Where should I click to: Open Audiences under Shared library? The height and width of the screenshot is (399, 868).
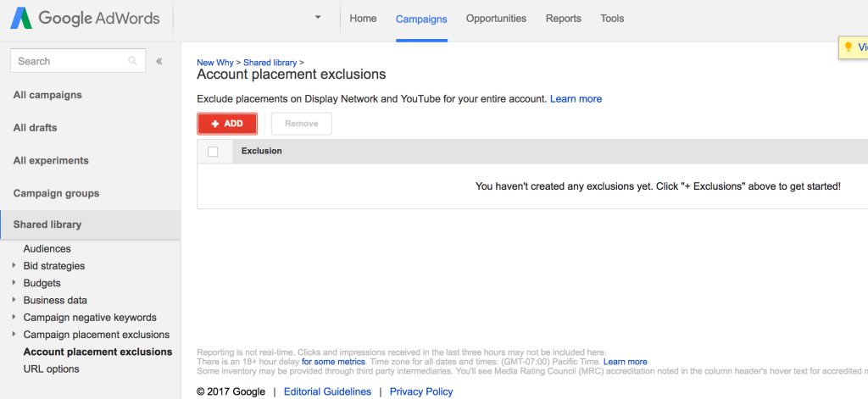click(x=47, y=249)
